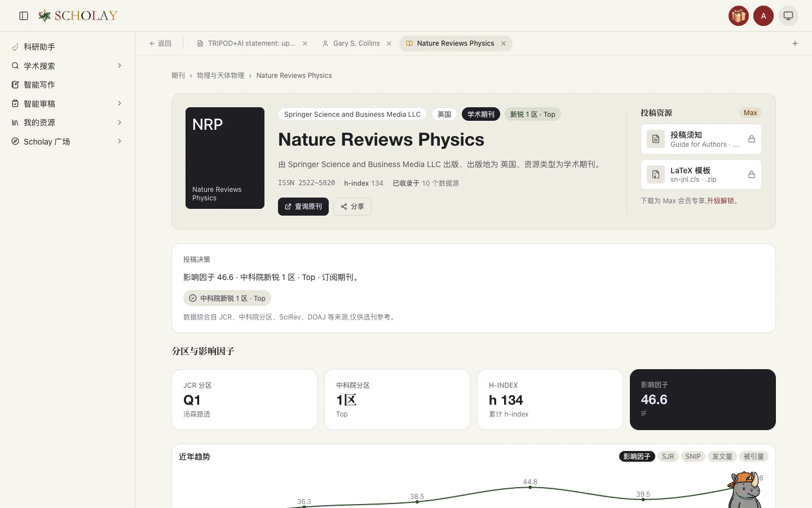Expand the 学术搜索 sidebar chevron

tap(120, 65)
